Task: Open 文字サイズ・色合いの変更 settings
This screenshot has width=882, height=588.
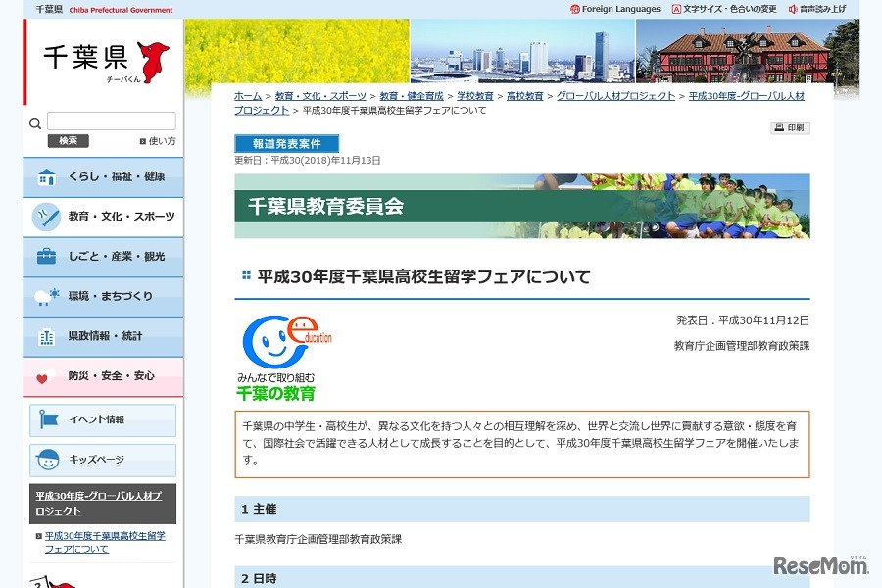Action: (676, 9)
